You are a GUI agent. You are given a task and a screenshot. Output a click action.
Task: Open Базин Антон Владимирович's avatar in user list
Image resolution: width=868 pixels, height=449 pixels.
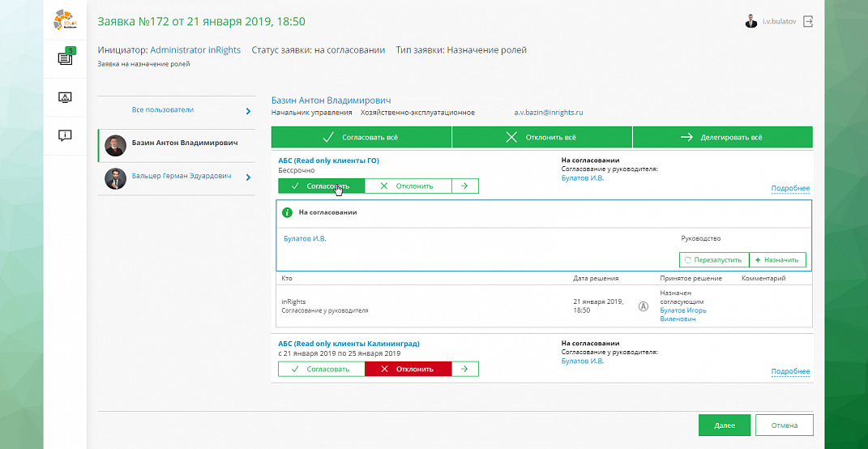(x=115, y=145)
